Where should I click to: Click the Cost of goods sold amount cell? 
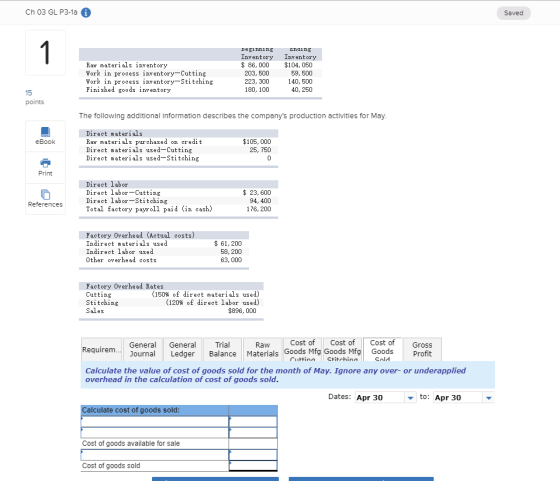tap(253, 466)
